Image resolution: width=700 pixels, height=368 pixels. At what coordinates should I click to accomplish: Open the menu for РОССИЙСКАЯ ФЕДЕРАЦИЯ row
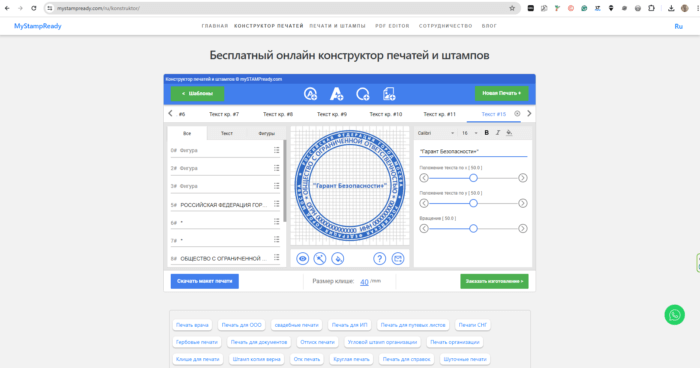coord(277,204)
